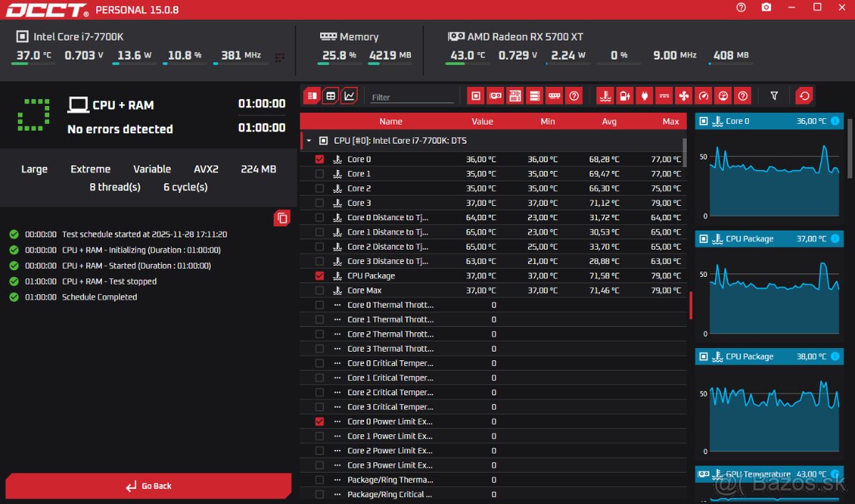Screen dimensions: 855x504
Task: Uncheck the Core 0 temperature checkbox
Action: pos(319,159)
